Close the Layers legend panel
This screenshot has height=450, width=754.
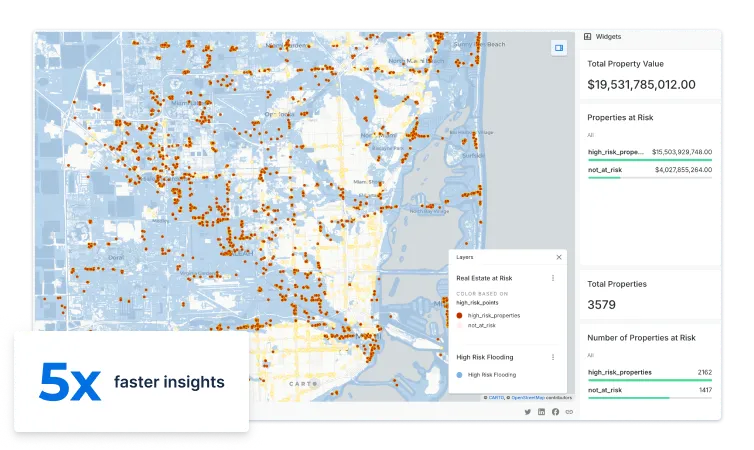point(558,257)
